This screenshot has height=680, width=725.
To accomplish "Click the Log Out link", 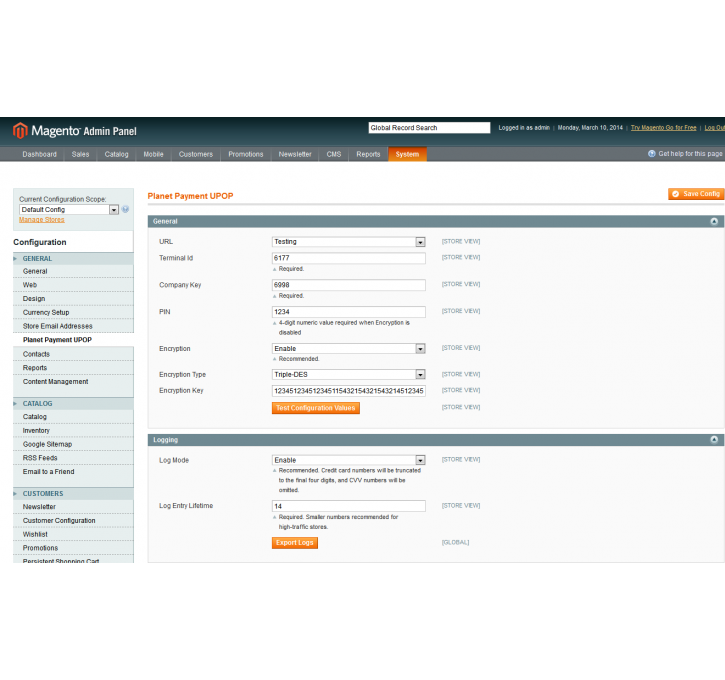I will pyautogui.click(x=715, y=128).
